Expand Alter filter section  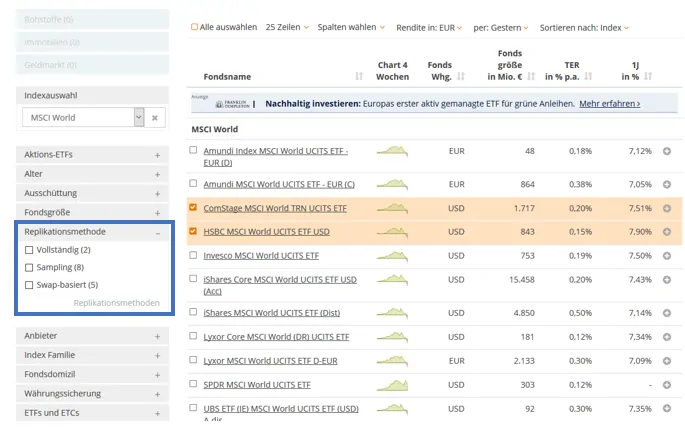pos(92,174)
